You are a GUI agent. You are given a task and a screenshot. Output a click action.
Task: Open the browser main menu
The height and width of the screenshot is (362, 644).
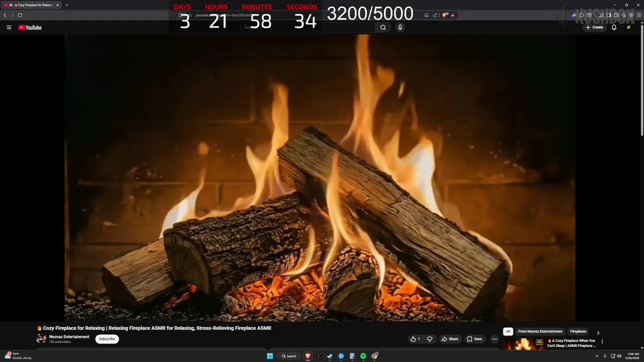pyautogui.click(x=639, y=15)
